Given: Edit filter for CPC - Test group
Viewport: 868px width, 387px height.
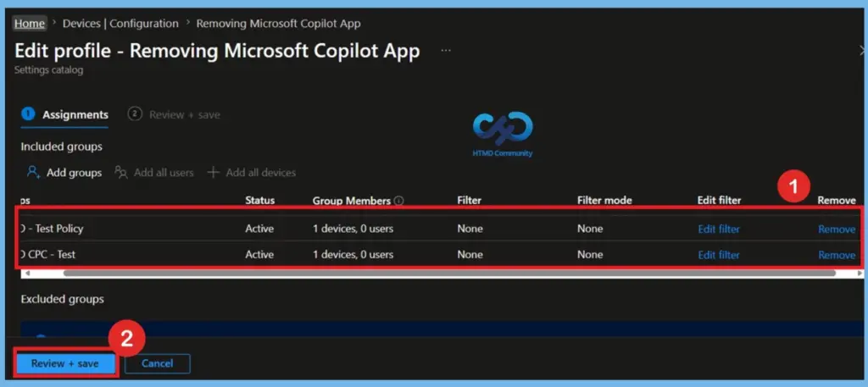Looking at the screenshot, I should tap(719, 255).
